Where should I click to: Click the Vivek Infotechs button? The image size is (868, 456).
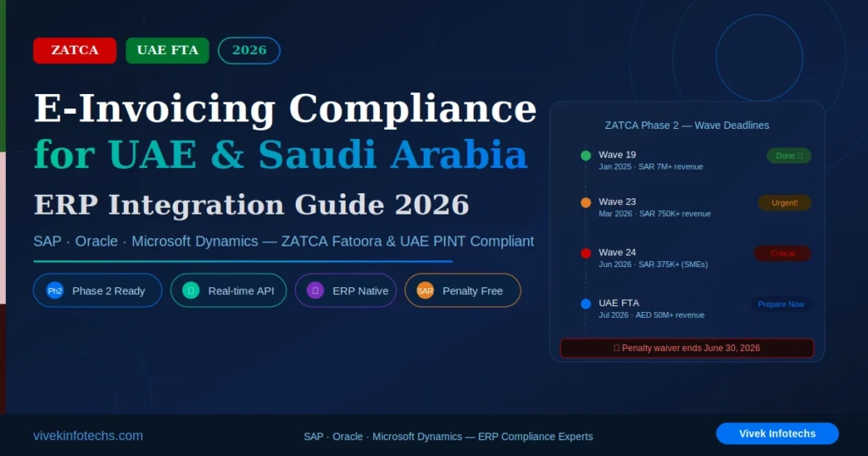[x=777, y=433]
